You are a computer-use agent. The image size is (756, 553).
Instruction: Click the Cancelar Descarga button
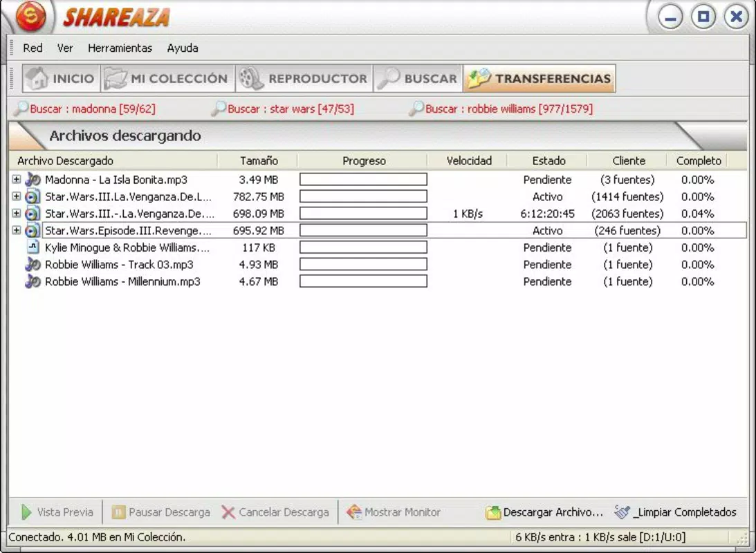[x=276, y=512]
